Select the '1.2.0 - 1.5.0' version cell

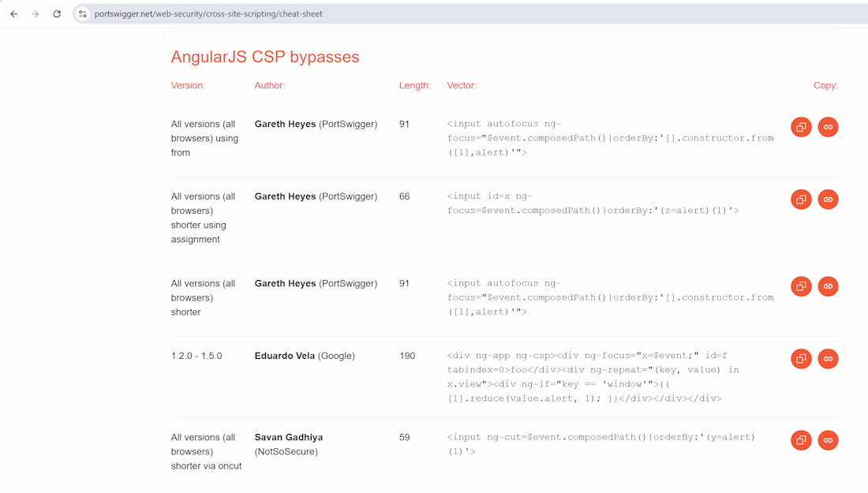coord(196,356)
